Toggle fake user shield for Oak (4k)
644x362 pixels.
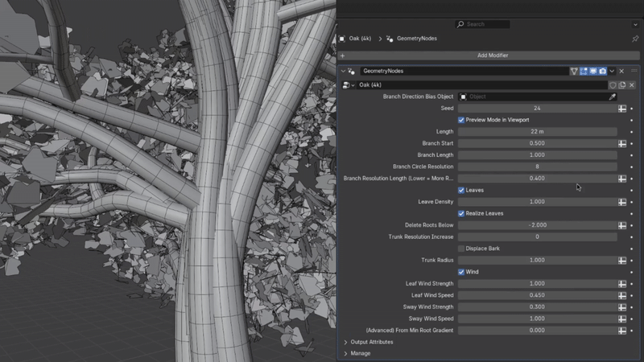(x=613, y=85)
